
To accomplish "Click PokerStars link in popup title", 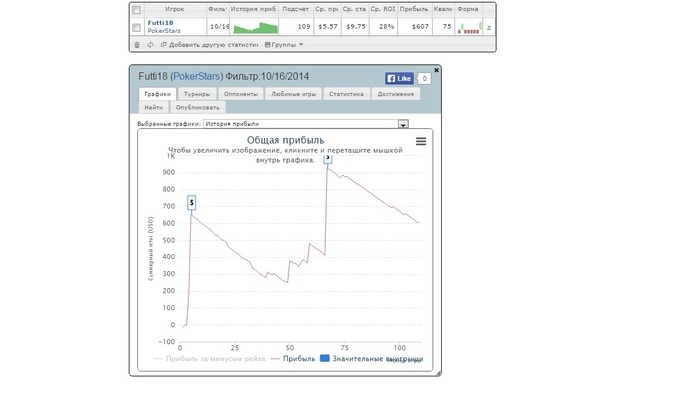I will [x=197, y=76].
